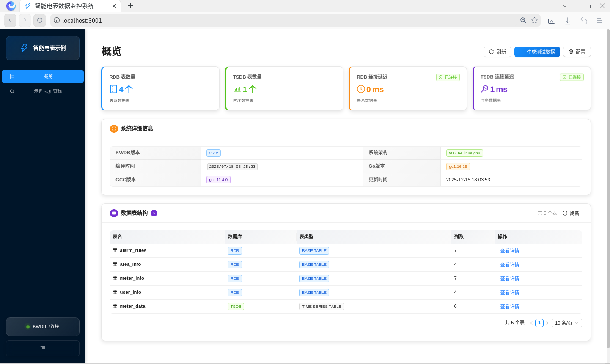View details for alarm_rules

click(509, 251)
